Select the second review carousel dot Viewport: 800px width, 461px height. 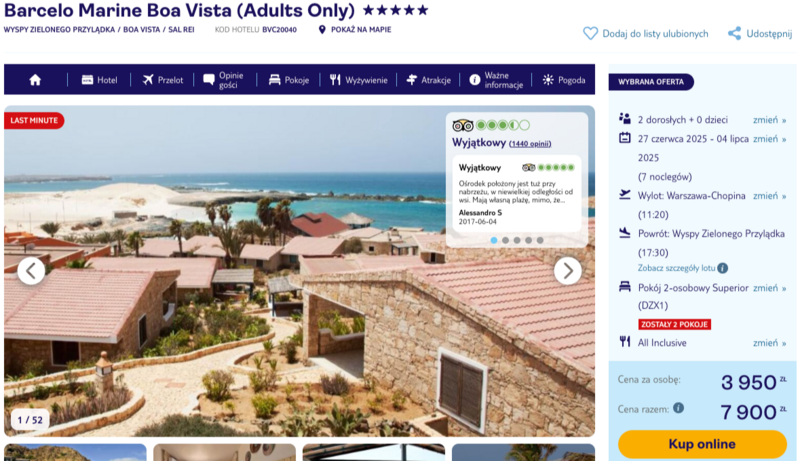tap(505, 240)
